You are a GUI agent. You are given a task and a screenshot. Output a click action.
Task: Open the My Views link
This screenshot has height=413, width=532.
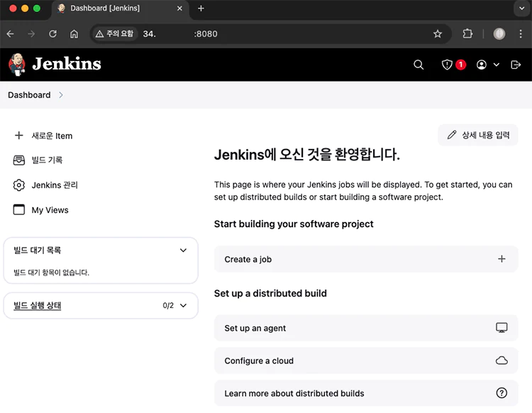(x=50, y=210)
